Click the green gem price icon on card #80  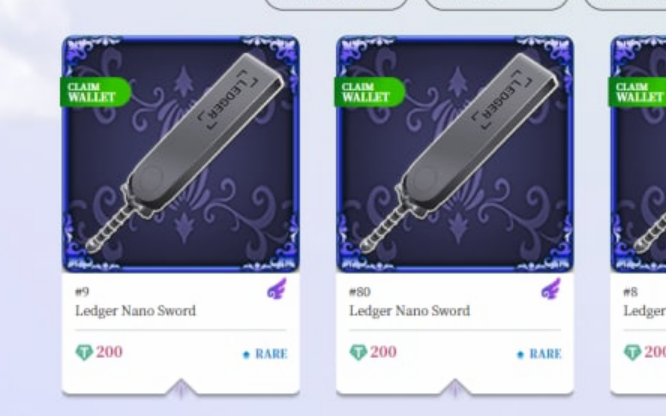(x=358, y=352)
